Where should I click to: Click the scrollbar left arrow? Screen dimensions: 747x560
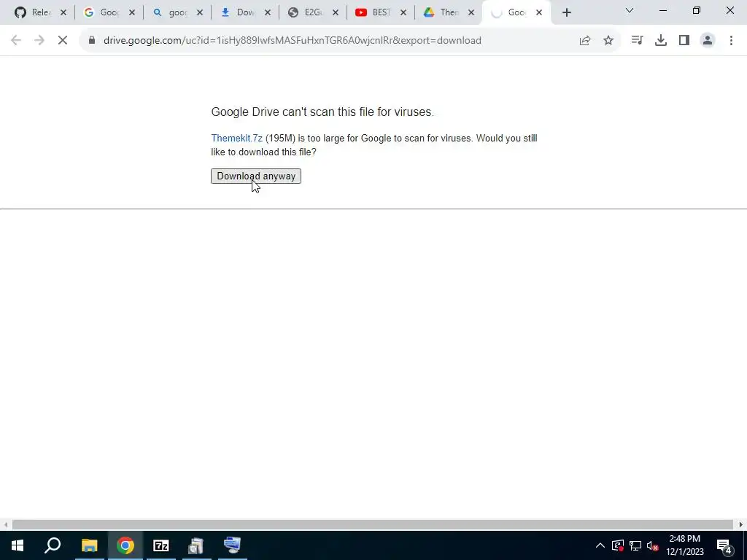click(x=5, y=525)
